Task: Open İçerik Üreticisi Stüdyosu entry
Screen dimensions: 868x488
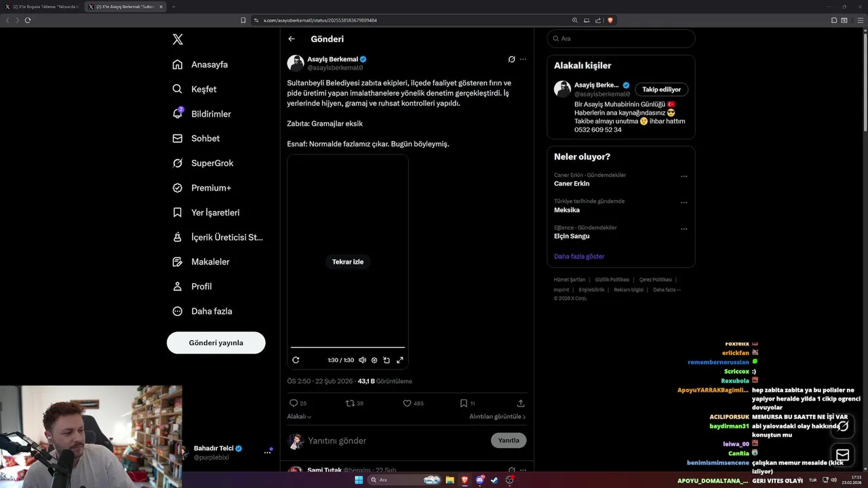Action: click(218, 237)
